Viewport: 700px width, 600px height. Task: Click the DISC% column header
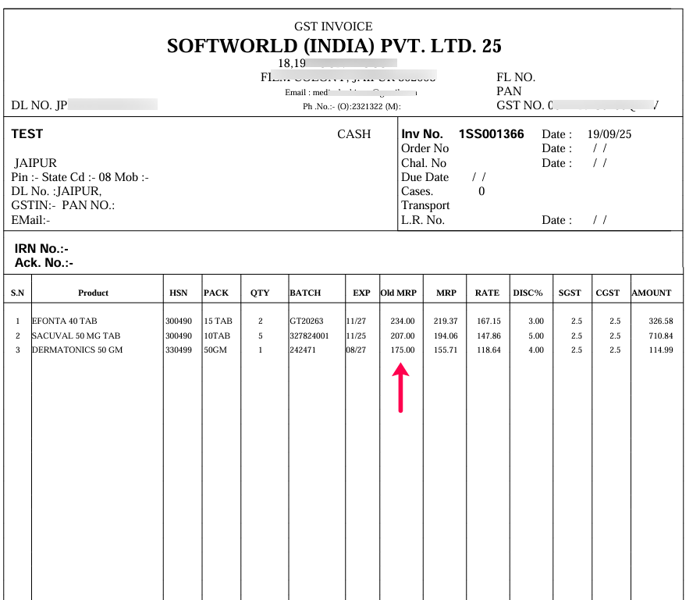click(x=528, y=293)
